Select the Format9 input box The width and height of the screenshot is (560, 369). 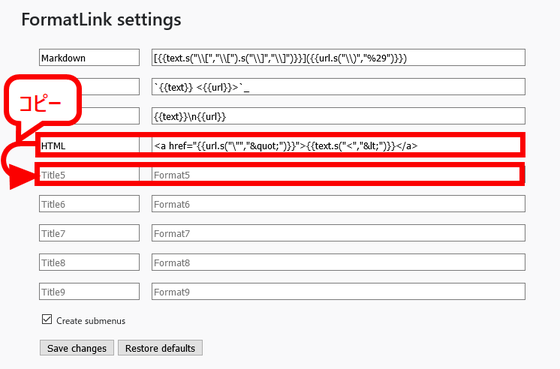[x=338, y=292]
